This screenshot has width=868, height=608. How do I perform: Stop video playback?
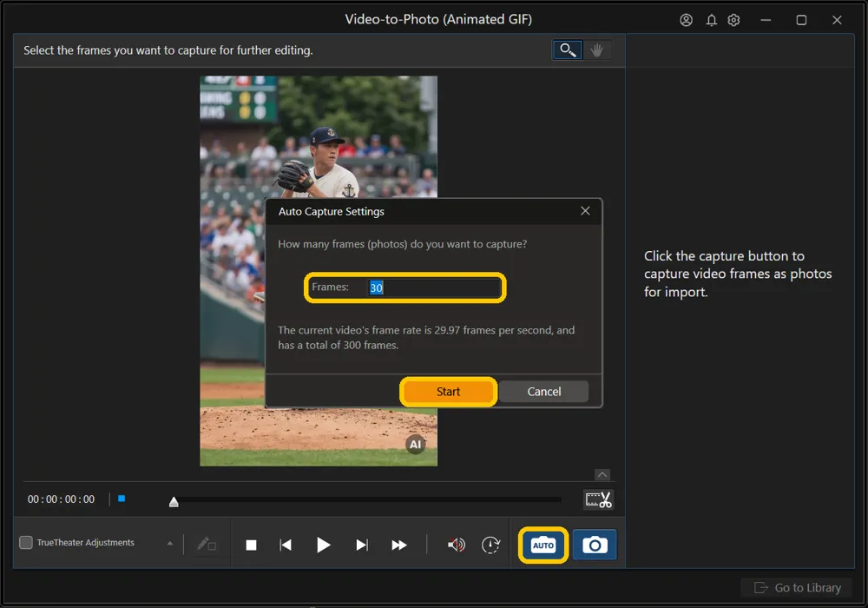251,545
